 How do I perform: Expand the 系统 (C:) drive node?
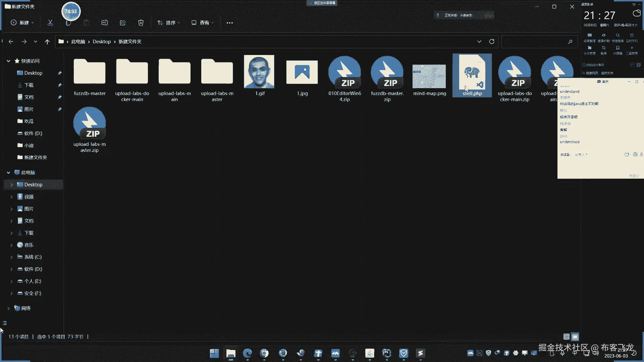(x=11, y=257)
